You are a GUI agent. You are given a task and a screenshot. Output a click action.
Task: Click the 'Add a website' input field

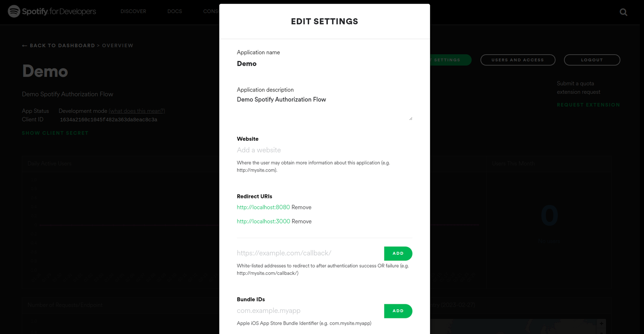click(324, 150)
